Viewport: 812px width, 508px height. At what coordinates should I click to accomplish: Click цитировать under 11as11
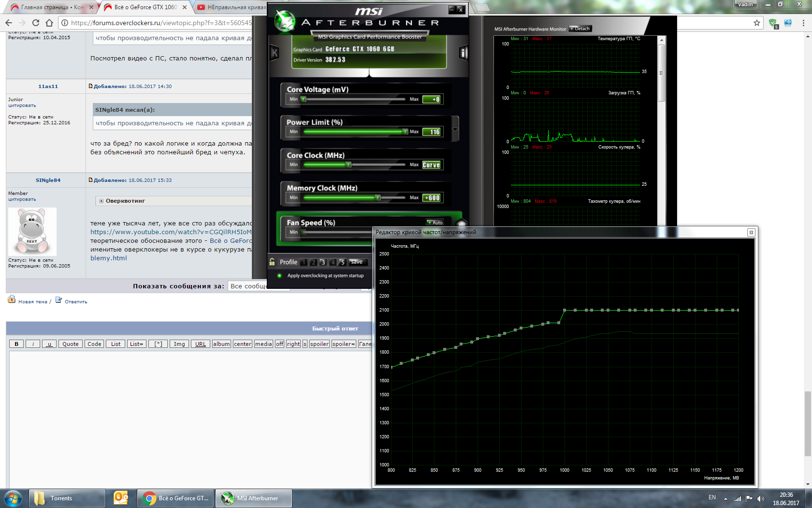[22, 105]
